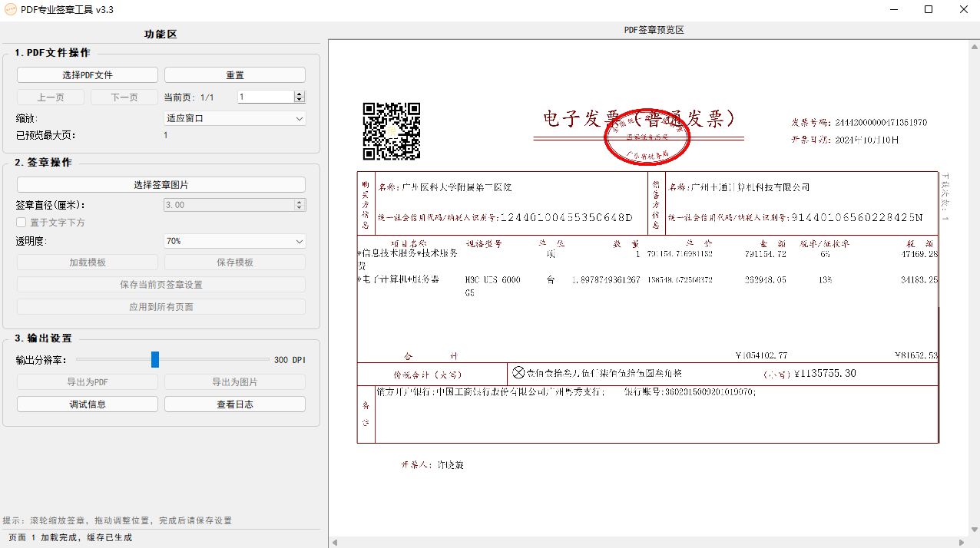980x548 pixels.
Task: Open the 缩放 zoom dropdown showing 适应窗口
Action: (234, 118)
